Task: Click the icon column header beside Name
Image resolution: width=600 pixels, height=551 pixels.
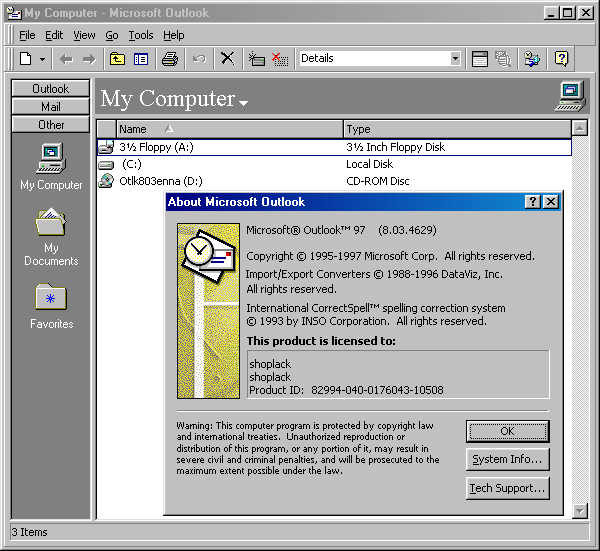Action: click(x=106, y=129)
